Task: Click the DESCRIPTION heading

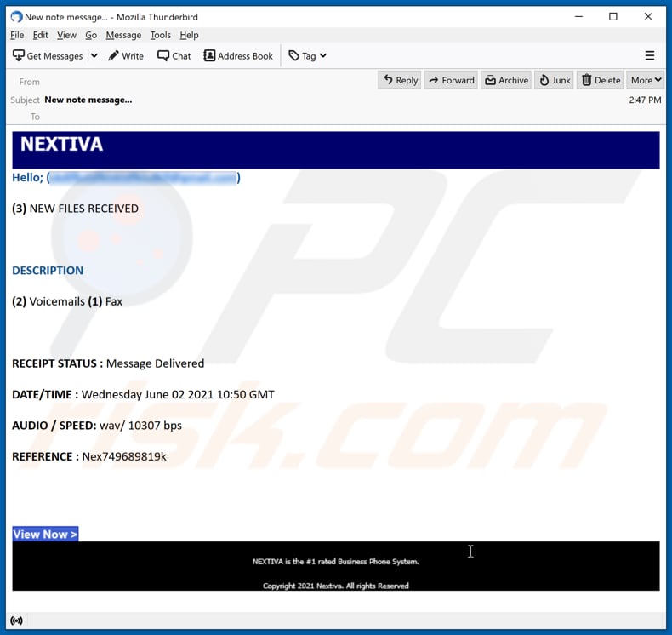Action: [x=48, y=271]
